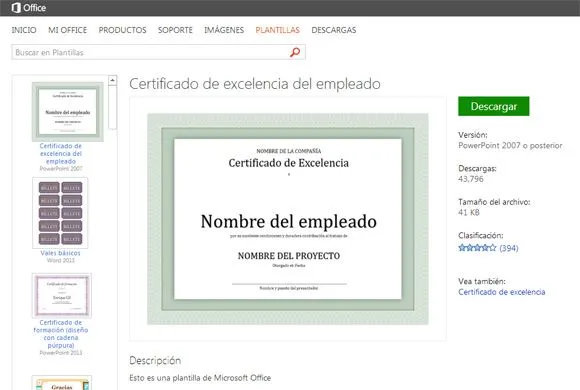Click the green Descargar button
This screenshot has width=580, height=390.
tap(493, 106)
